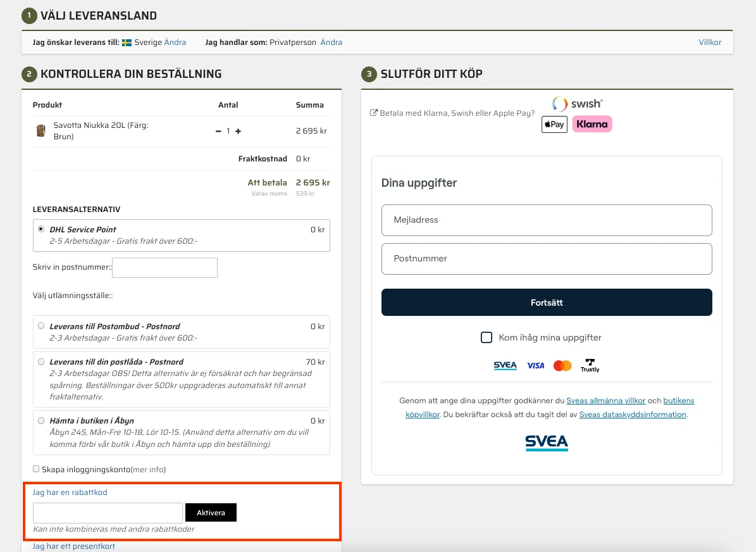Screen dimensions: 756x552
Task: Expand the Jag har ett presentkort section
Action: point(74,546)
